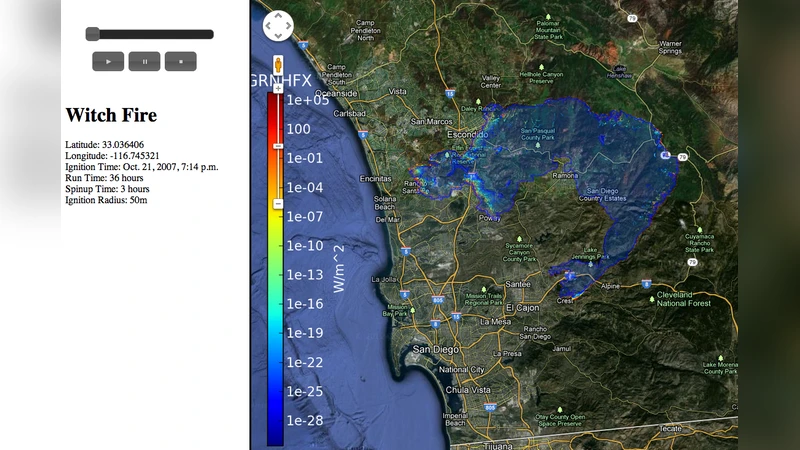Pause the fire animation
The width and height of the screenshot is (800, 450).
144,61
